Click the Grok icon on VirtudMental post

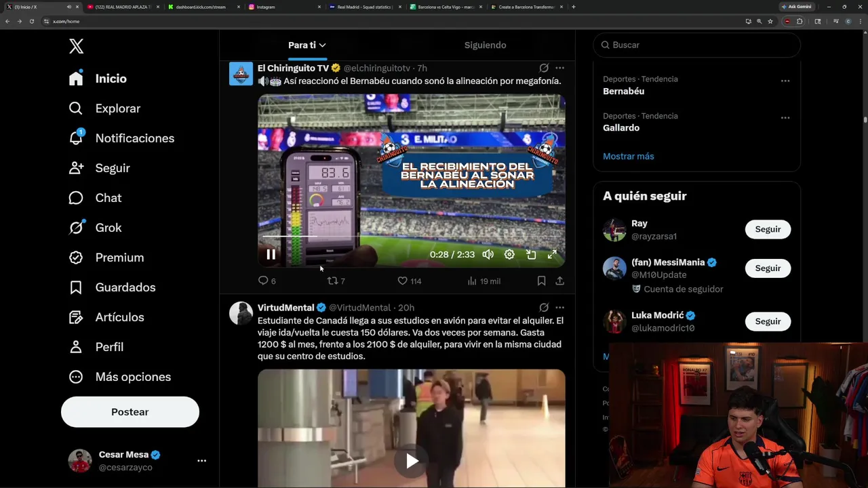click(x=544, y=308)
